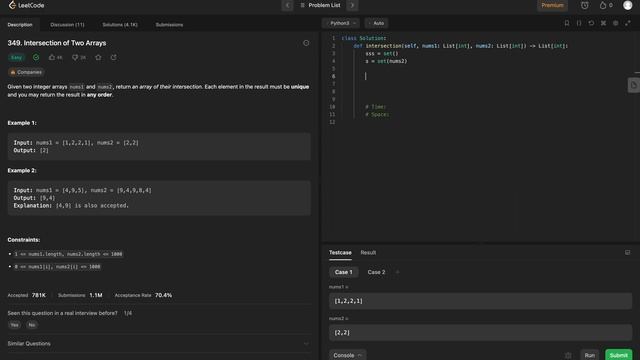640x360 pixels.
Task: Switch to the Description tab
Action: click(20, 24)
